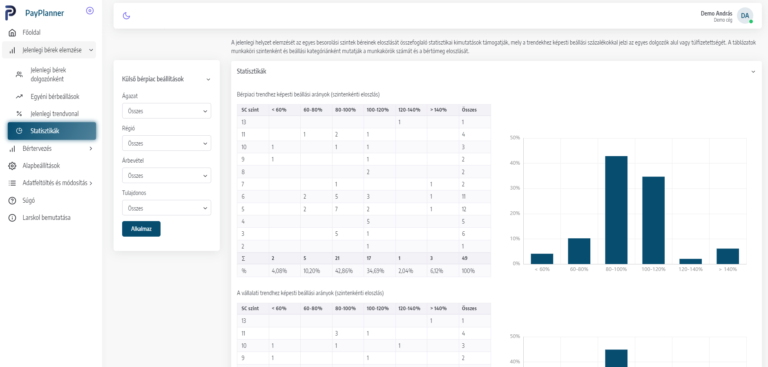The width and height of the screenshot is (768, 367).
Task: Collapse the Statisztikák card chevron
Action: [x=753, y=72]
